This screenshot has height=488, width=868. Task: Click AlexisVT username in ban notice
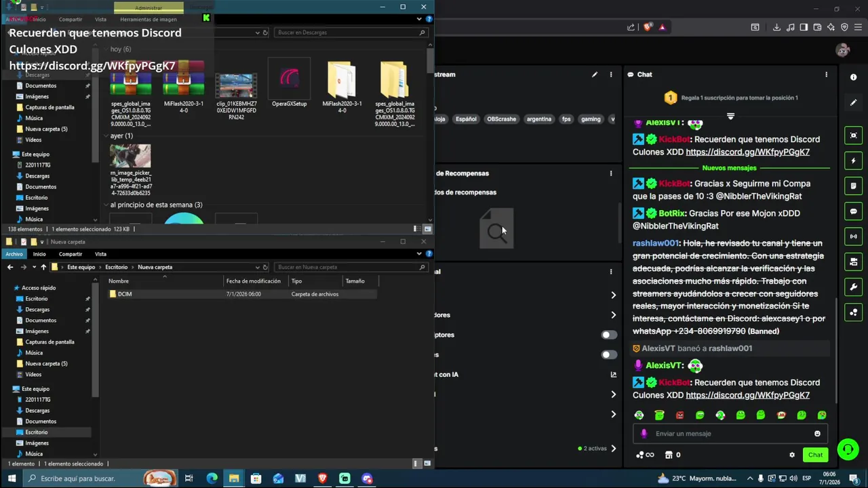[x=658, y=348]
